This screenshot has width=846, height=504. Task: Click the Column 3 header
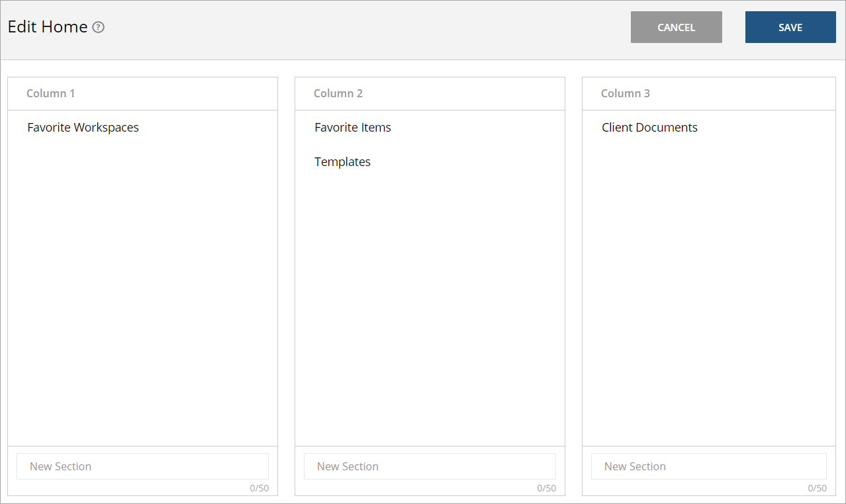coord(626,93)
